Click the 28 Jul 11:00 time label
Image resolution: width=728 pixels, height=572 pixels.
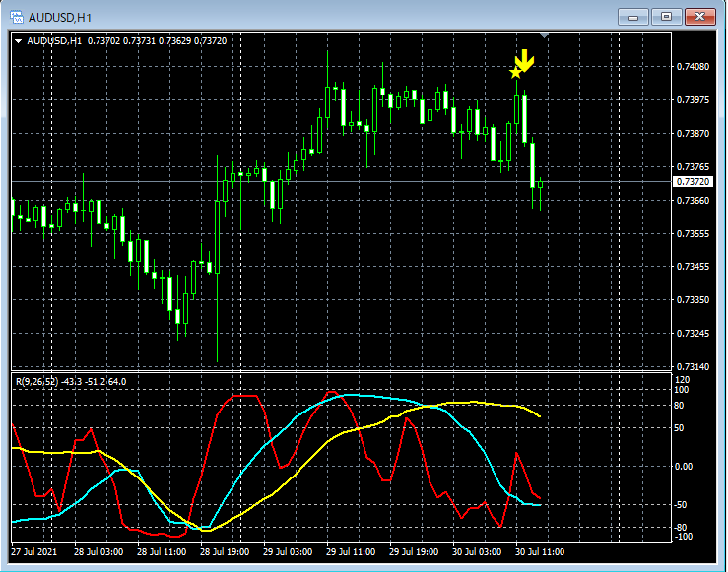(x=162, y=552)
